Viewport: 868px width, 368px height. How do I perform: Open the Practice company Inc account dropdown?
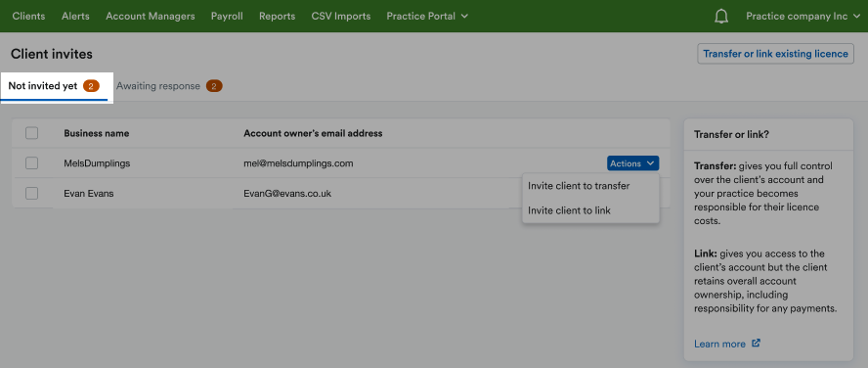(x=803, y=16)
